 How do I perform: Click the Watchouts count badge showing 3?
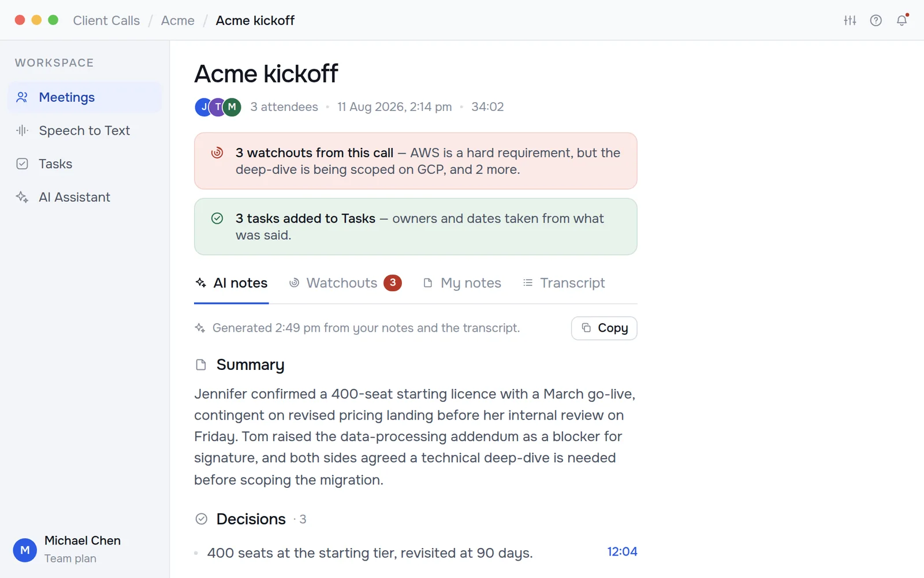tap(393, 283)
